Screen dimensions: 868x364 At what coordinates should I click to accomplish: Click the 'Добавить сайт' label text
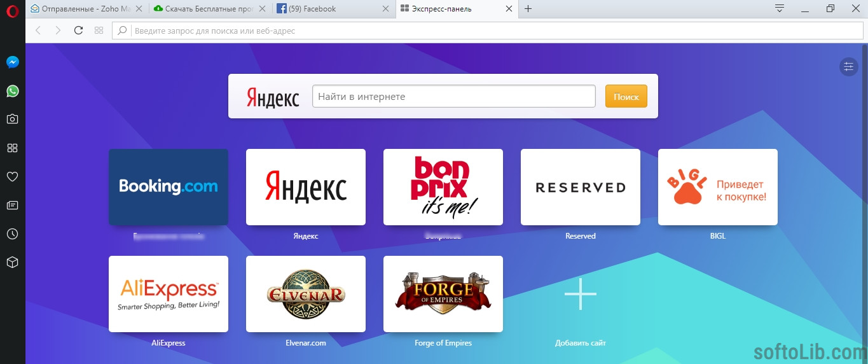pos(581,343)
